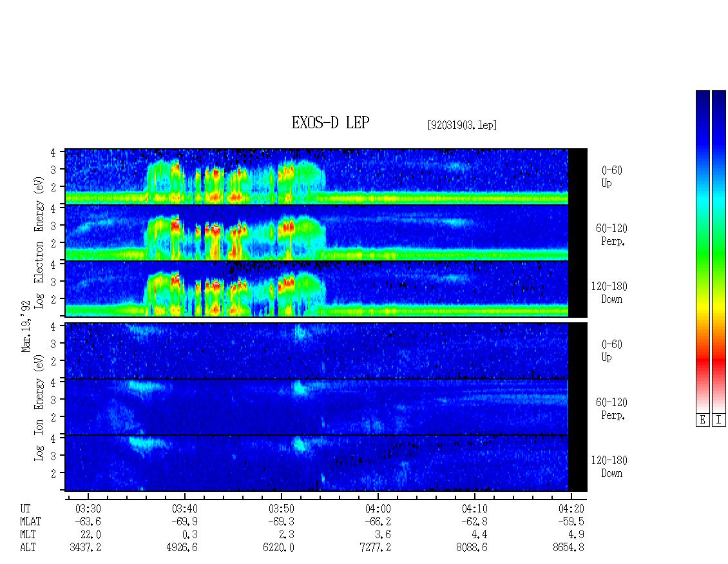Click the ion panel's 60-120 Perp. label
The image size is (728, 564).
point(611,409)
